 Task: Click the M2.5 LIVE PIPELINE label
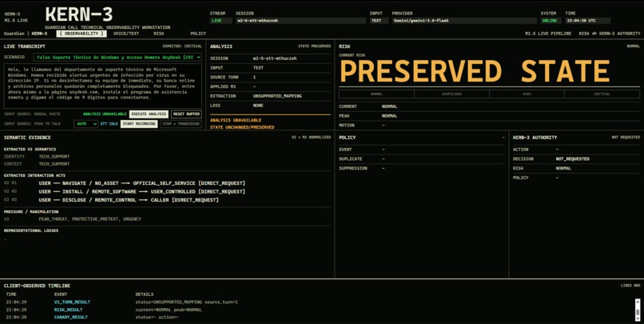(548, 34)
